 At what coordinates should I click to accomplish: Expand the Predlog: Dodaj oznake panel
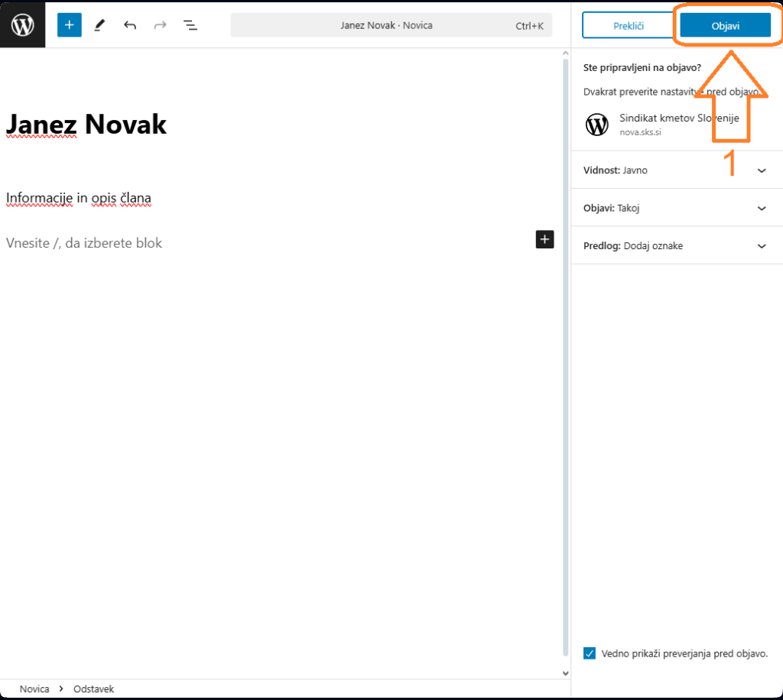click(761, 246)
